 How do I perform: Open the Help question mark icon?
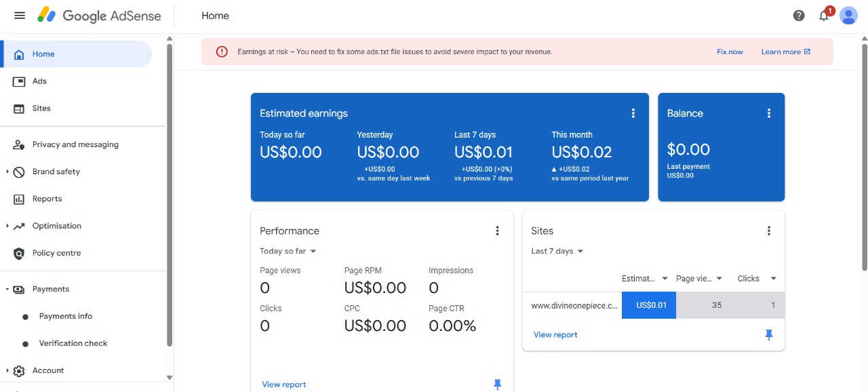pyautogui.click(x=799, y=16)
